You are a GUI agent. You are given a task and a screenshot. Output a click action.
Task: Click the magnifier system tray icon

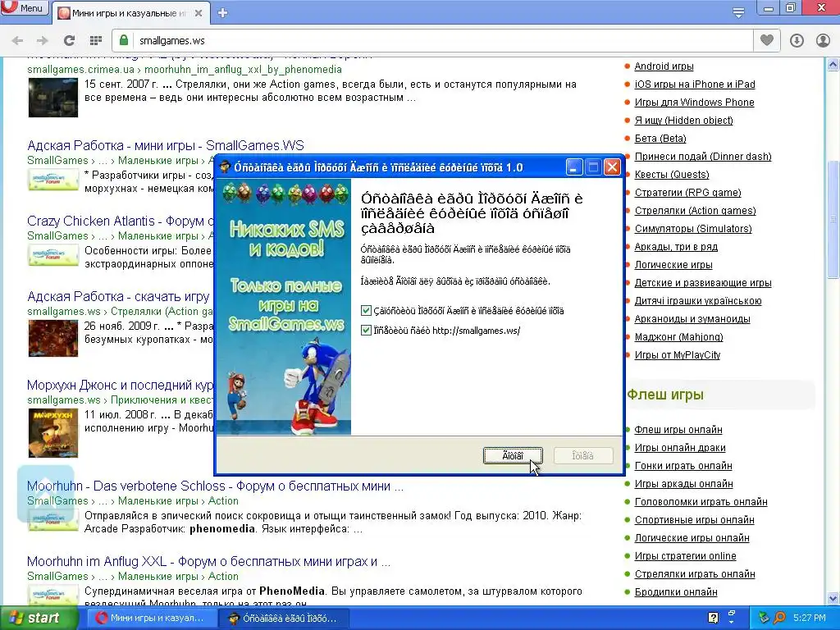(779, 619)
